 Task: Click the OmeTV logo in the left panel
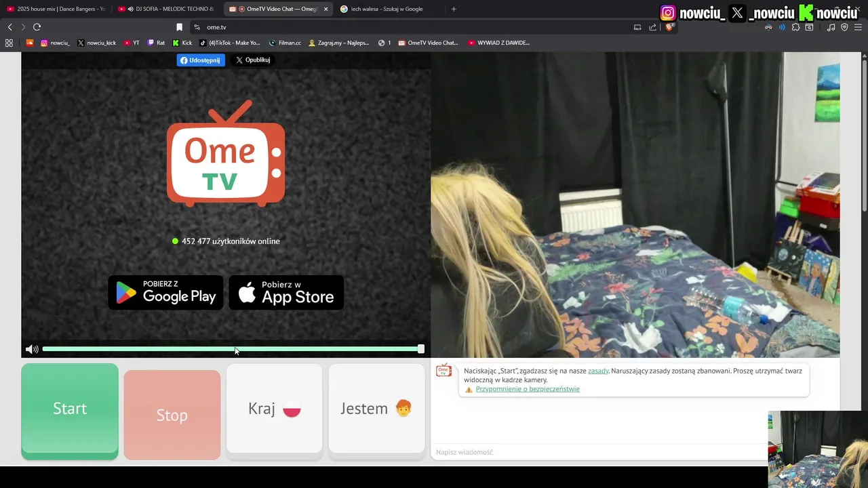click(x=226, y=153)
